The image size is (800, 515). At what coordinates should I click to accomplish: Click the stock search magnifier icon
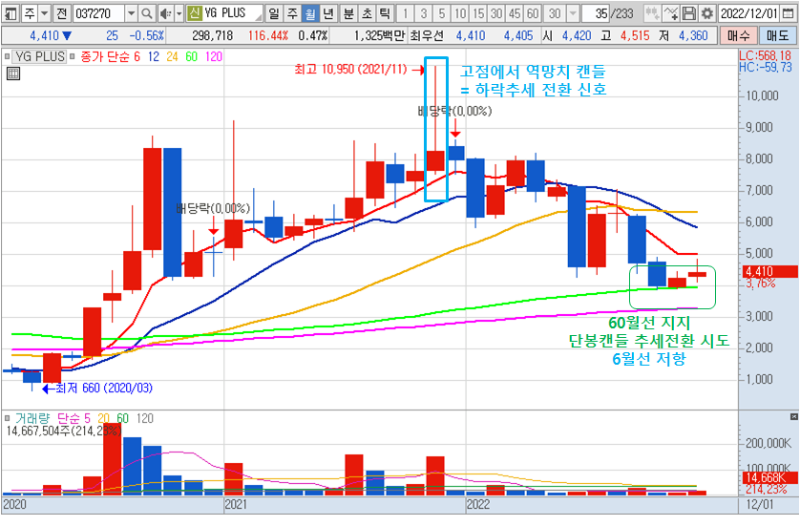point(146,13)
